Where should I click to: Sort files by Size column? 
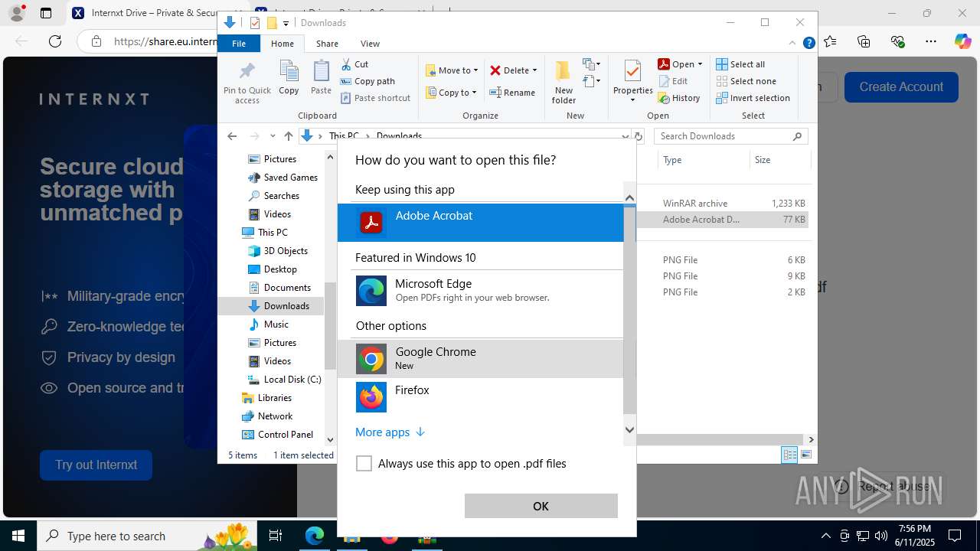click(x=779, y=160)
